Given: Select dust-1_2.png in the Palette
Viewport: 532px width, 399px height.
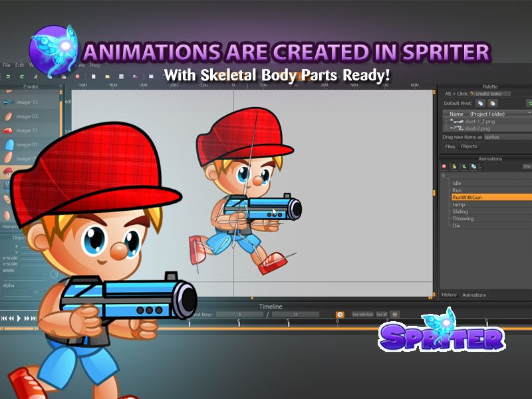Looking at the screenshot, I should 479,121.
